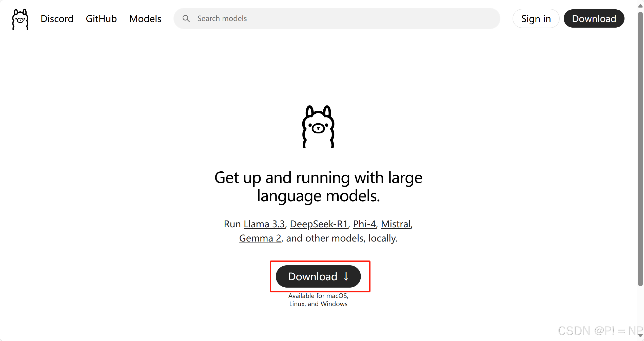The height and width of the screenshot is (341, 644).
Task: Click the magnifying glass search icon
Action: pyautogui.click(x=186, y=18)
